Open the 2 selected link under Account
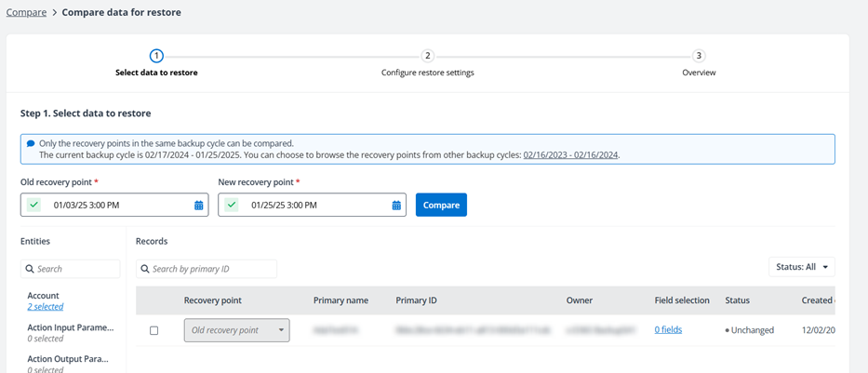 (x=46, y=307)
